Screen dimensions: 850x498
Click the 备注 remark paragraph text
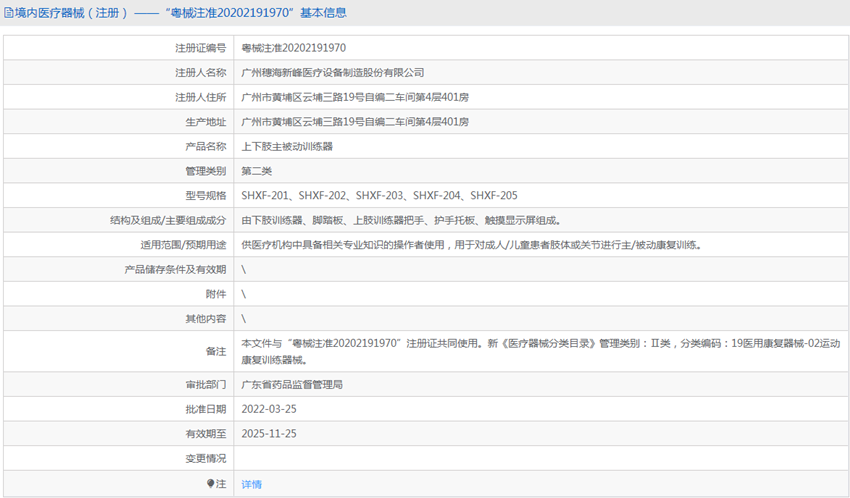click(x=540, y=351)
